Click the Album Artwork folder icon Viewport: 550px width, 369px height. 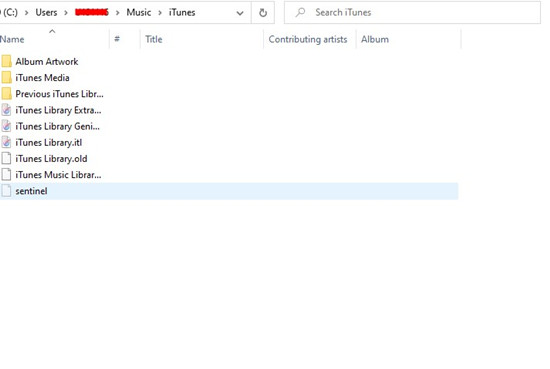6,61
